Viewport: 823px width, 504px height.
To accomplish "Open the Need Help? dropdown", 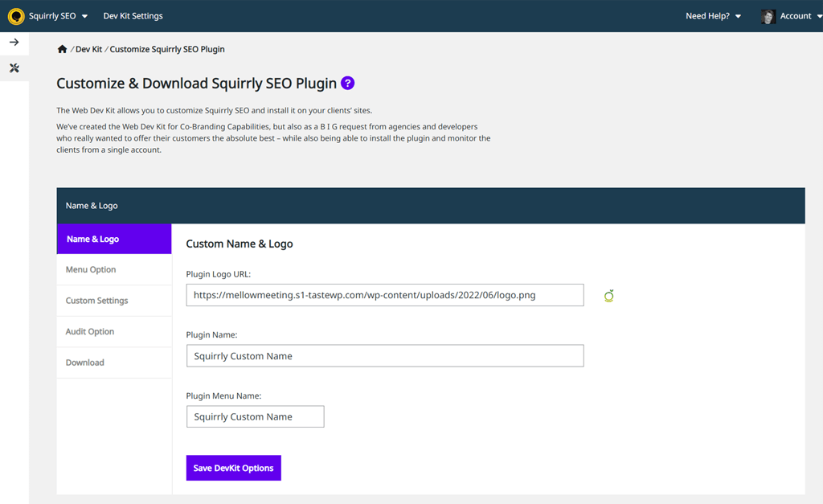I will click(x=714, y=16).
